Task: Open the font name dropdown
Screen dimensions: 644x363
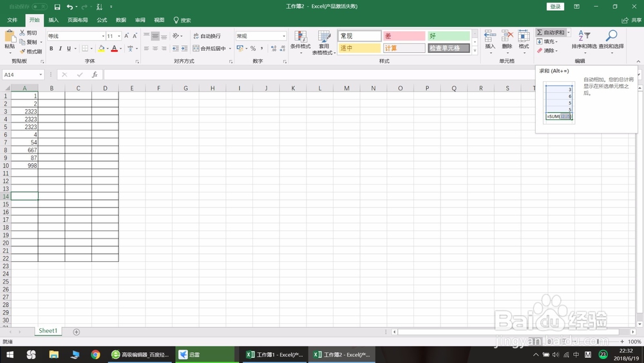Action: [x=103, y=36]
